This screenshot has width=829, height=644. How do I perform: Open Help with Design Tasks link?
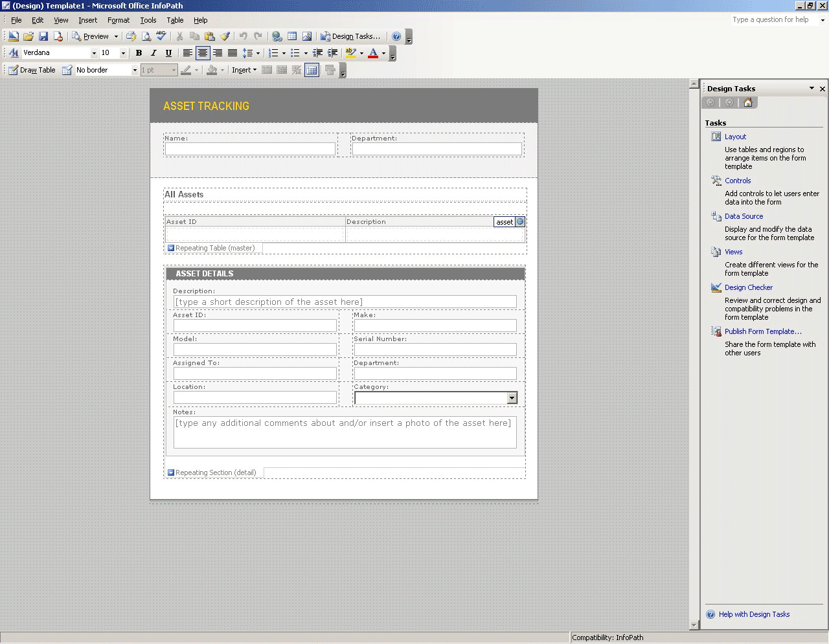coord(754,614)
